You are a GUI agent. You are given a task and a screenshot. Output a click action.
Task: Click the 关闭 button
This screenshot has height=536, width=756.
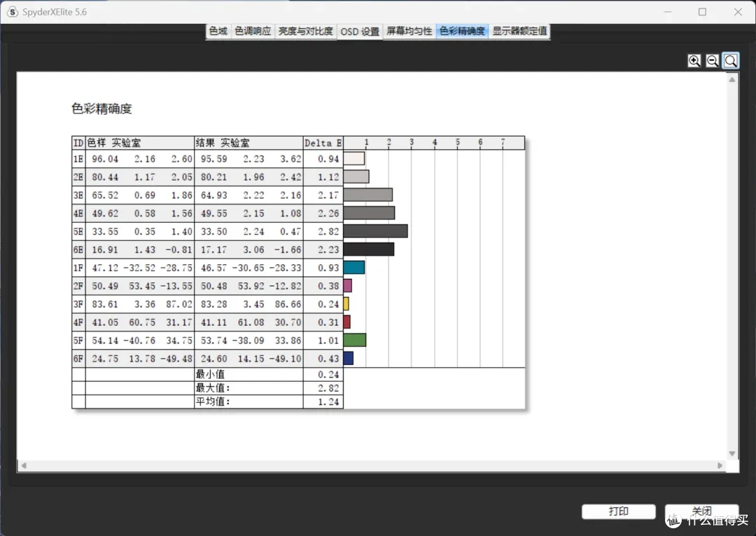[x=701, y=511]
